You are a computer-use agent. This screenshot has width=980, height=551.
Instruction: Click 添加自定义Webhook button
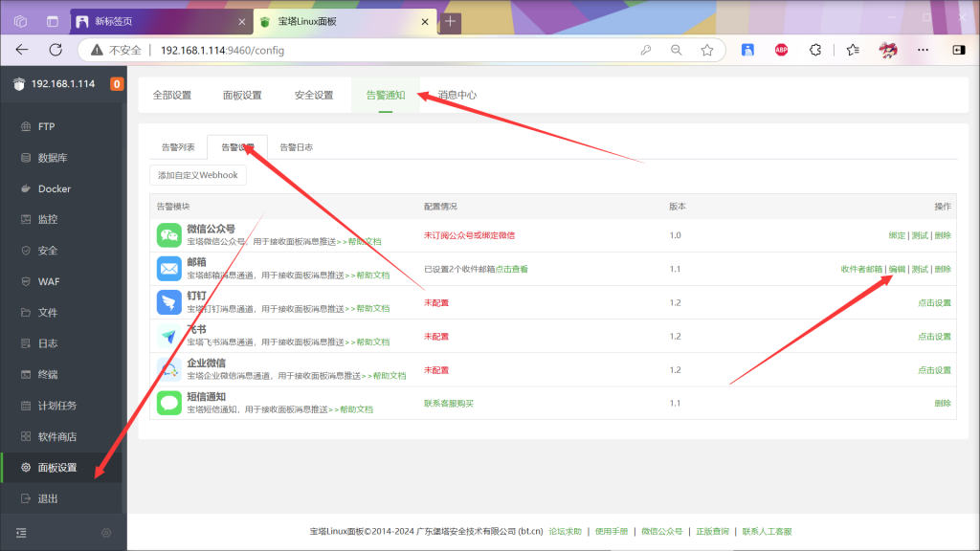(197, 175)
